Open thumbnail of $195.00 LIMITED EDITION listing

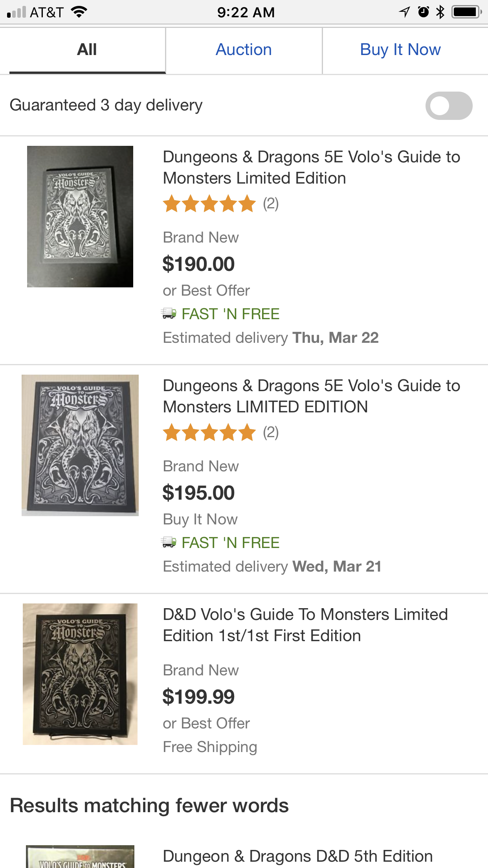[80, 445]
